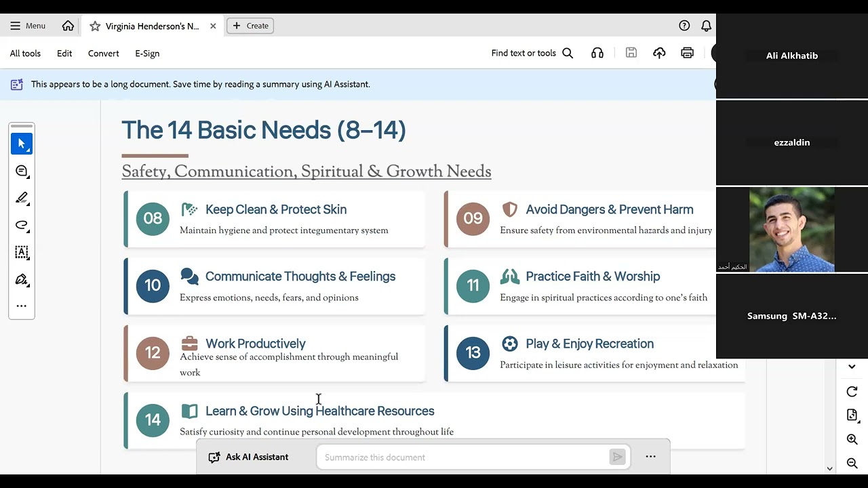Select the Fill and Sign pen tool
The image size is (868, 488).
[22, 279]
